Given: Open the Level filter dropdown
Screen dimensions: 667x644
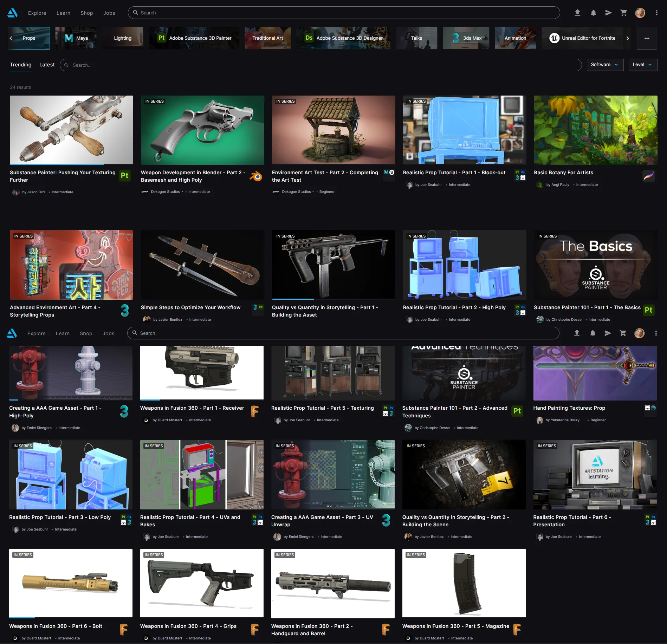Looking at the screenshot, I should click(x=643, y=65).
